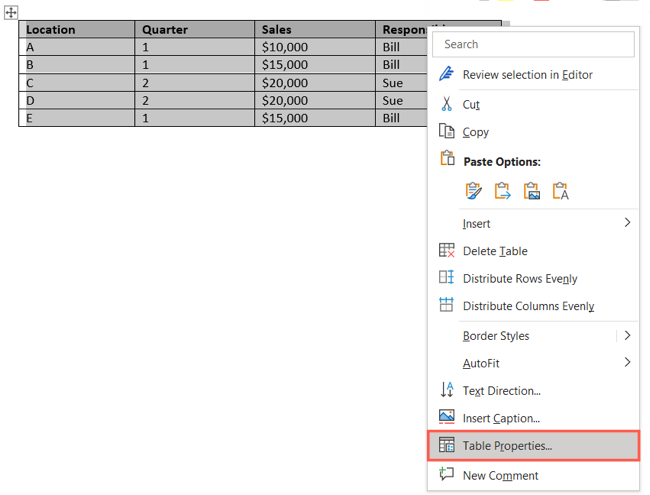This screenshot has width=650, height=495.
Task: Open Table Properties from context menu
Action: coord(507,446)
